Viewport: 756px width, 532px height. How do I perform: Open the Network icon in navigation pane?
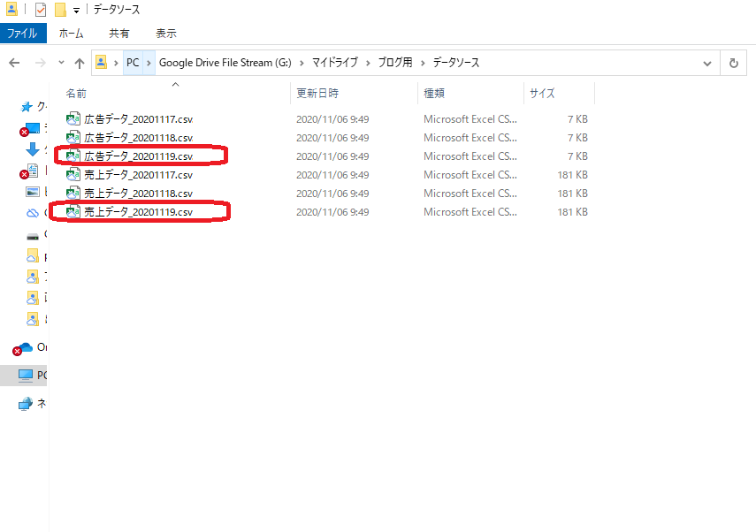pos(27,404)
